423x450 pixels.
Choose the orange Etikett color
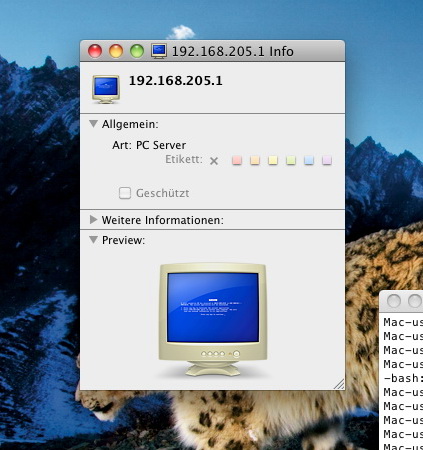(255, 160)
